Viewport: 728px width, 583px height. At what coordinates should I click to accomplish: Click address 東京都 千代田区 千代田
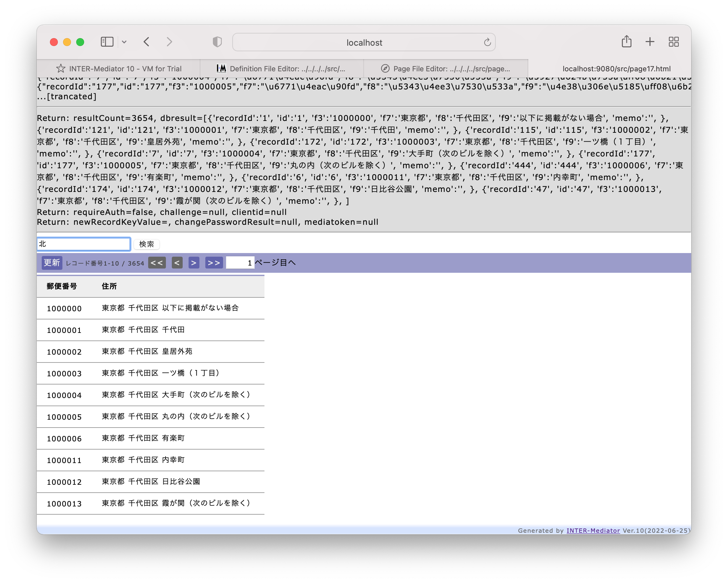coord(143,330)
